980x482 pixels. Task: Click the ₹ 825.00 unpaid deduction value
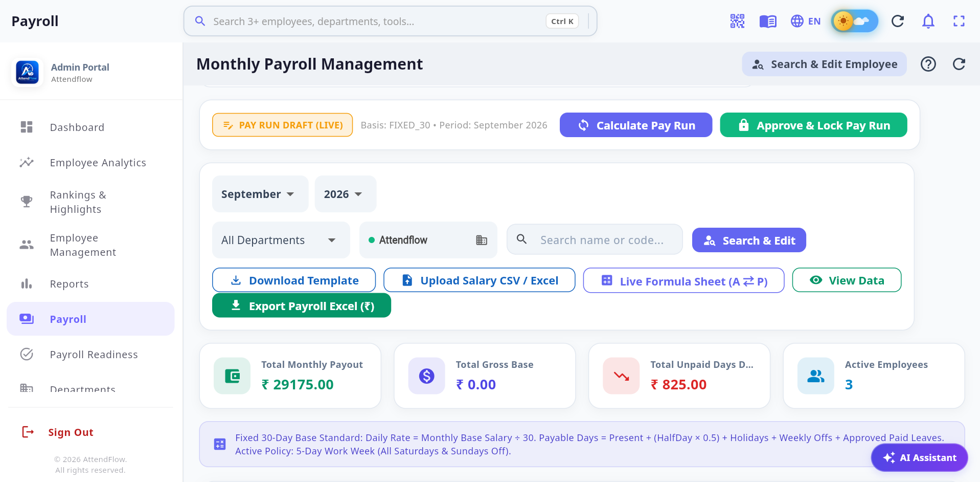[x=678, y=384]
